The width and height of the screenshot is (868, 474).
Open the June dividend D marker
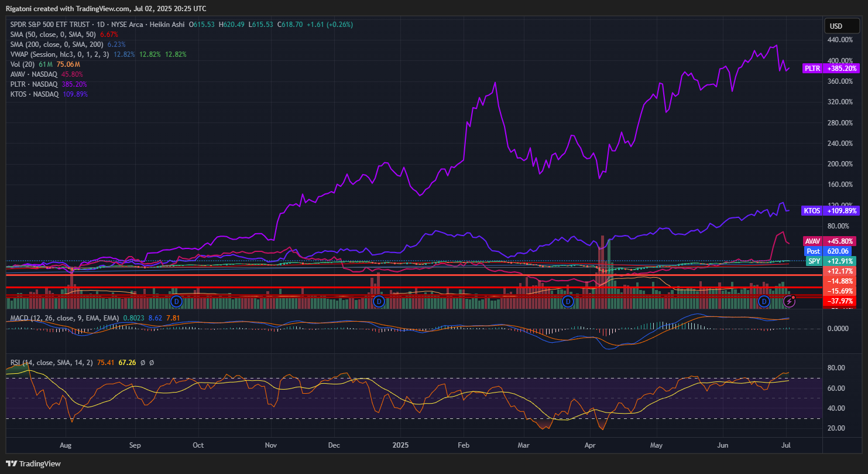(x=764, y=301)
